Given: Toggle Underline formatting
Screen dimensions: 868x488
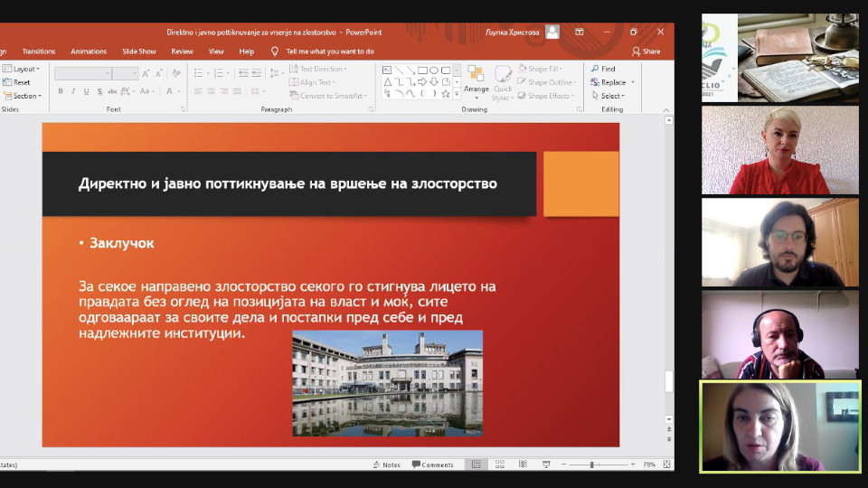Looking at the screenshot, I should tap(87, 91).
